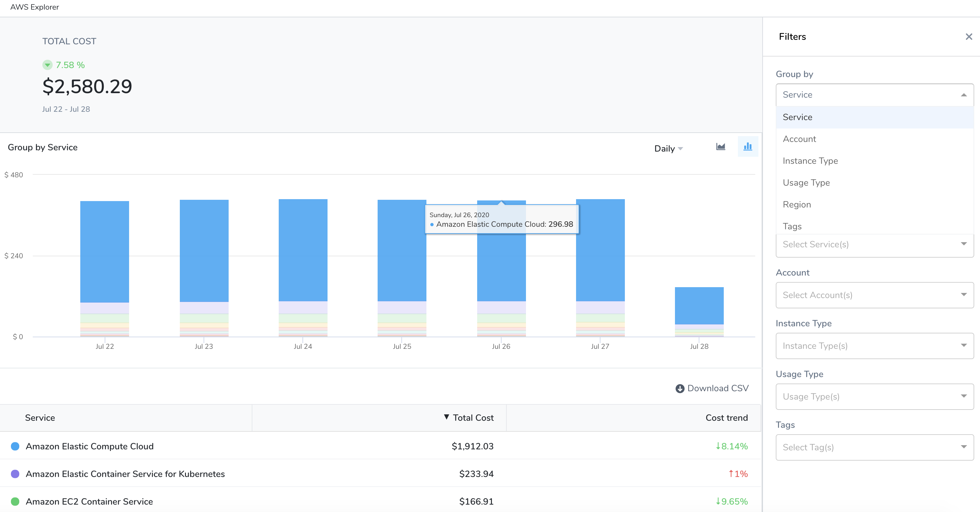This screenshot has height=512, width=980.
Task: Choose Account option in Group by list
Action: 874,139
